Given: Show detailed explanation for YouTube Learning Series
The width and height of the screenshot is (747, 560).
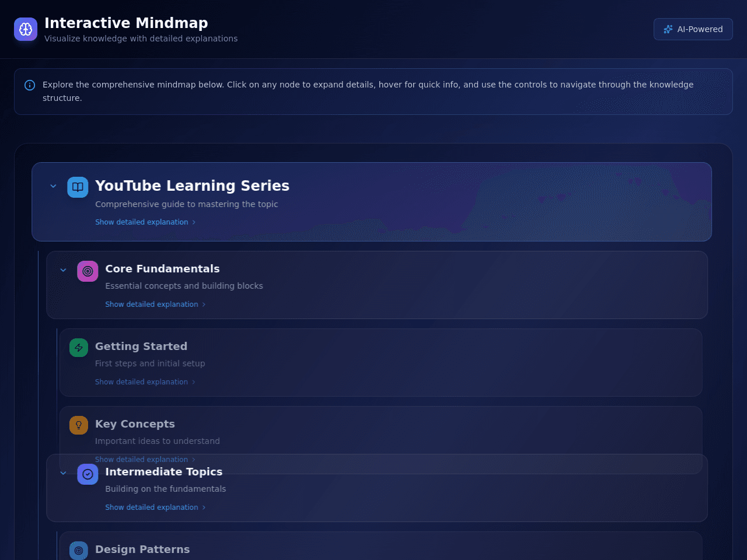Looking at the screenshot, I should (x=145, y=222).
